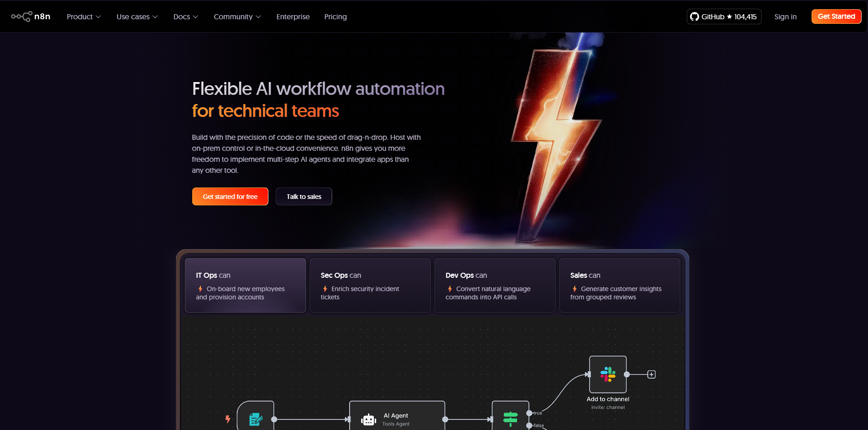Select the Sales can customer insights card
This screenshot has width=868, height=430.
(619, 285)
